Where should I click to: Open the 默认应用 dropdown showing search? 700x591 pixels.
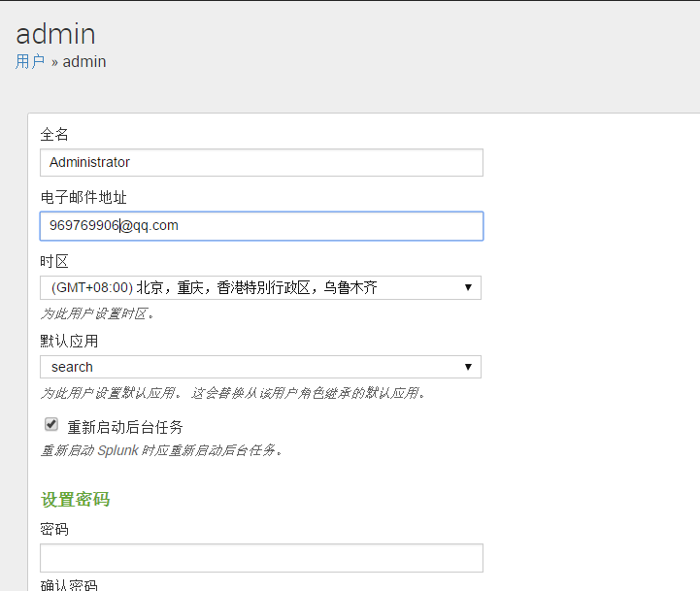click(x=261, y=367)
